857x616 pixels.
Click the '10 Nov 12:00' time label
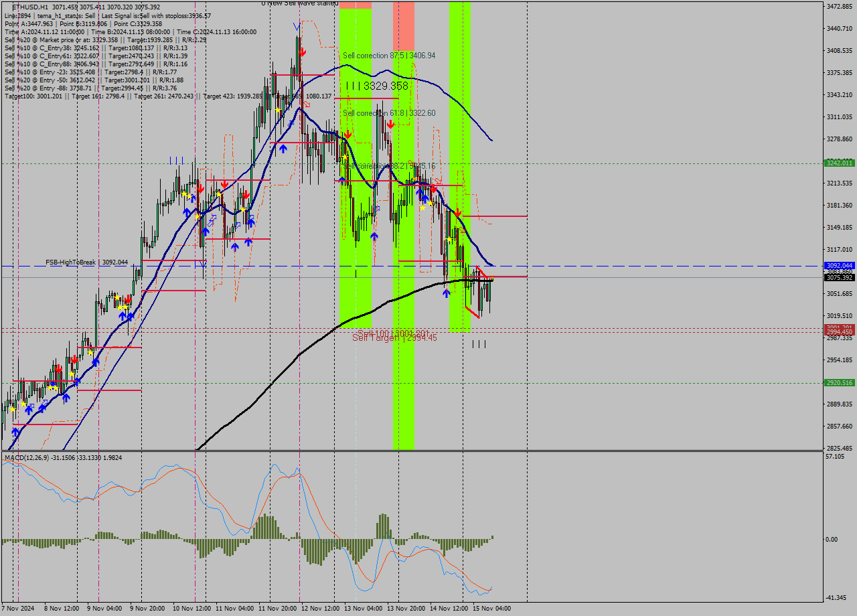point(191,609)
